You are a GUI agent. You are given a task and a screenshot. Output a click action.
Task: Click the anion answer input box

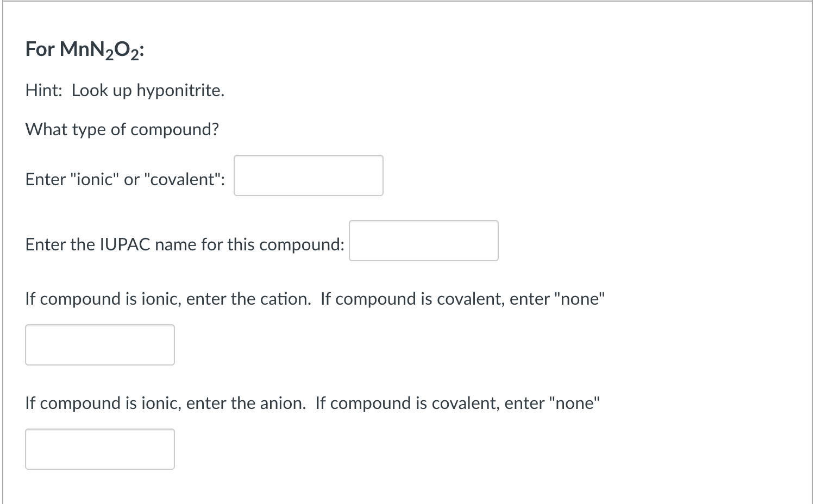[99, 449]
